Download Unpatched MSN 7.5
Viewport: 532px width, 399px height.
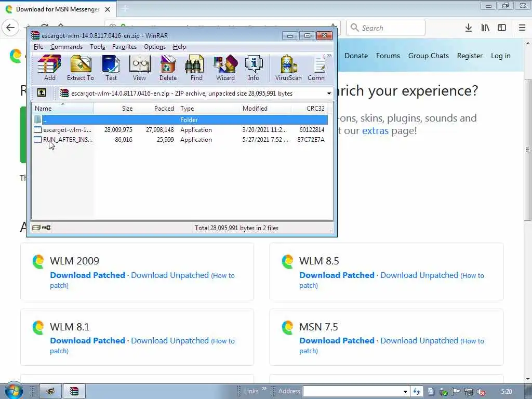419,341
